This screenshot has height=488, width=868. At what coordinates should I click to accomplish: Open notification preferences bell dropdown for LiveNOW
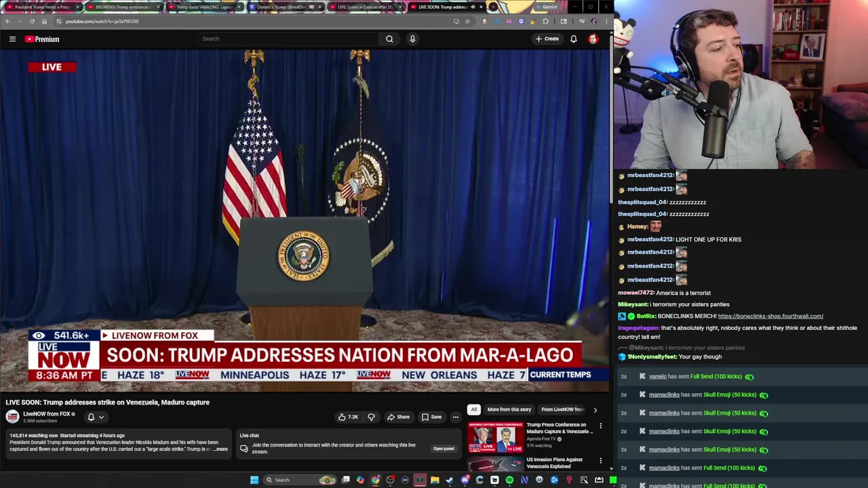point(95,417)
